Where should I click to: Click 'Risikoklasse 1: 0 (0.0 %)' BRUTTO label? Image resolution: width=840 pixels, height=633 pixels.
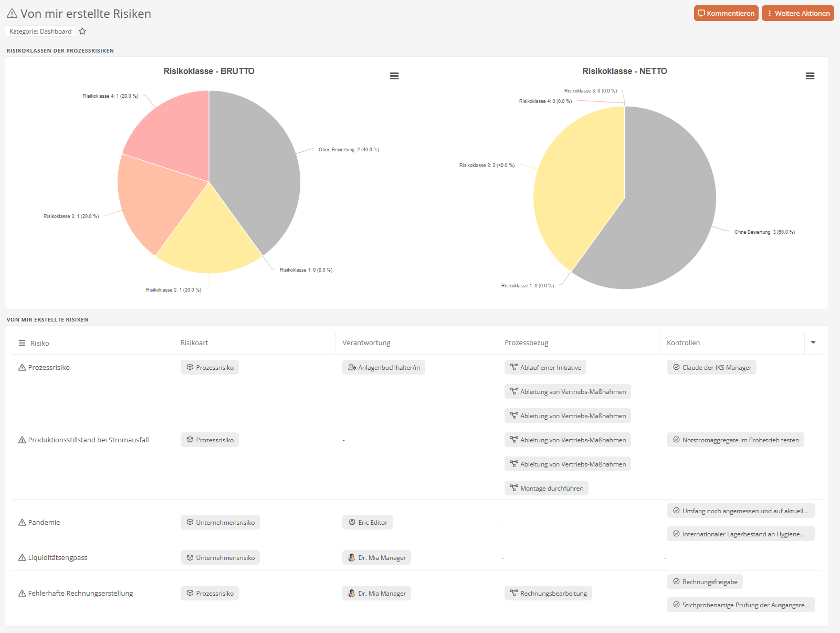[x=306, y=270]
